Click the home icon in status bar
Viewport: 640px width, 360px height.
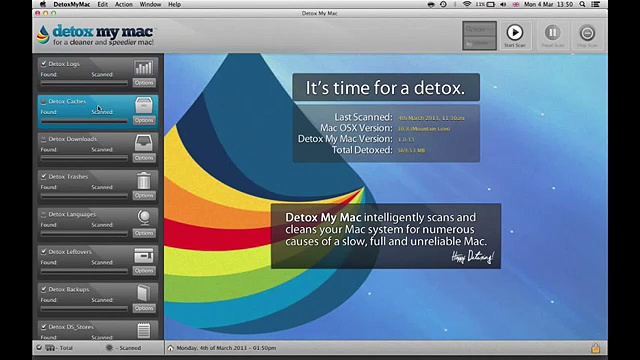tap(170, 348)
